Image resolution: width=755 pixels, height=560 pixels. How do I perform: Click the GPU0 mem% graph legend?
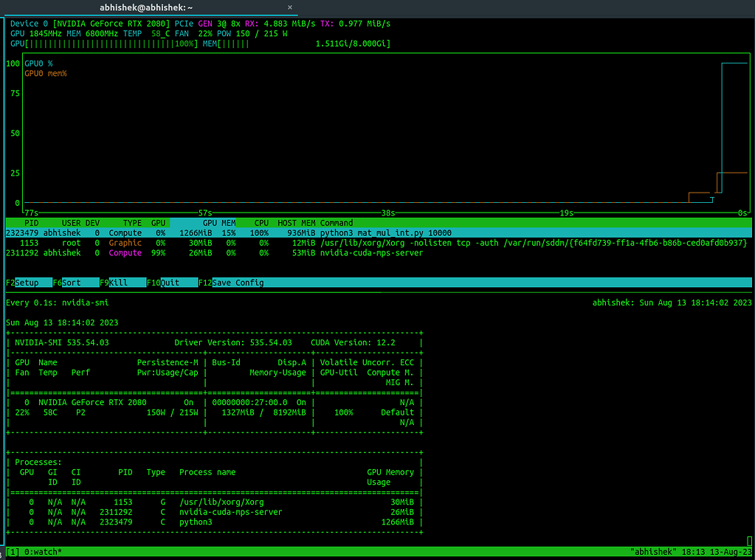(x=46, y=73)
